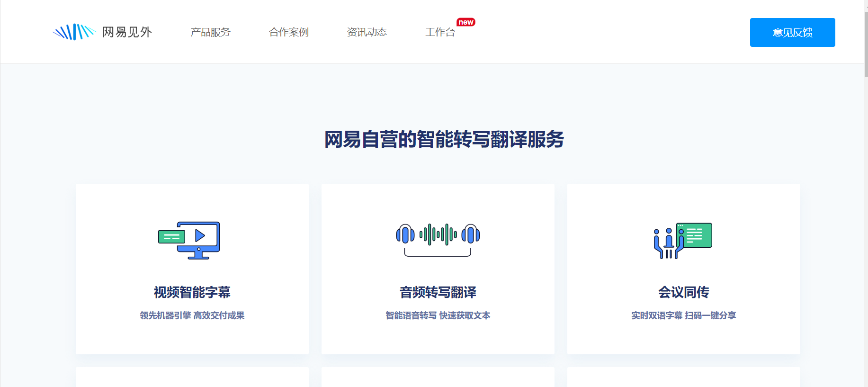The width and height of the screenshot is (868, 387).
Task: Click the page vertical scrollbar thumb
Action: click(866, 44)
